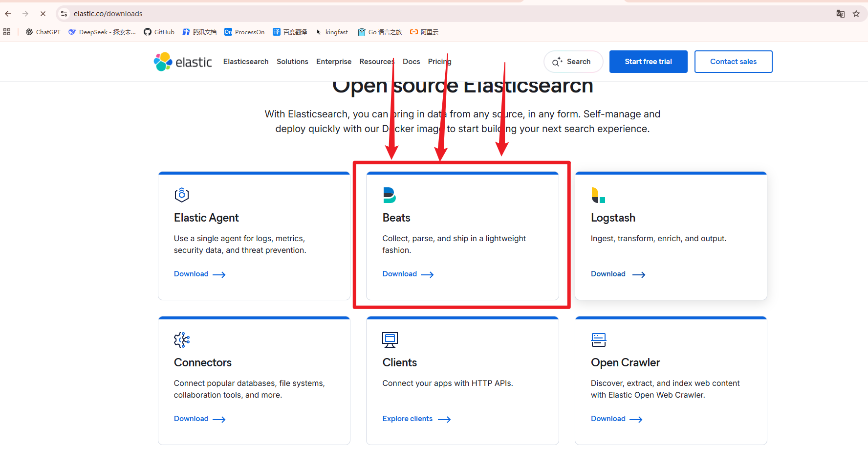Screen dimensions: 868x471
Task: Click the Open Crawler card icon
Action: click(599, 340)
